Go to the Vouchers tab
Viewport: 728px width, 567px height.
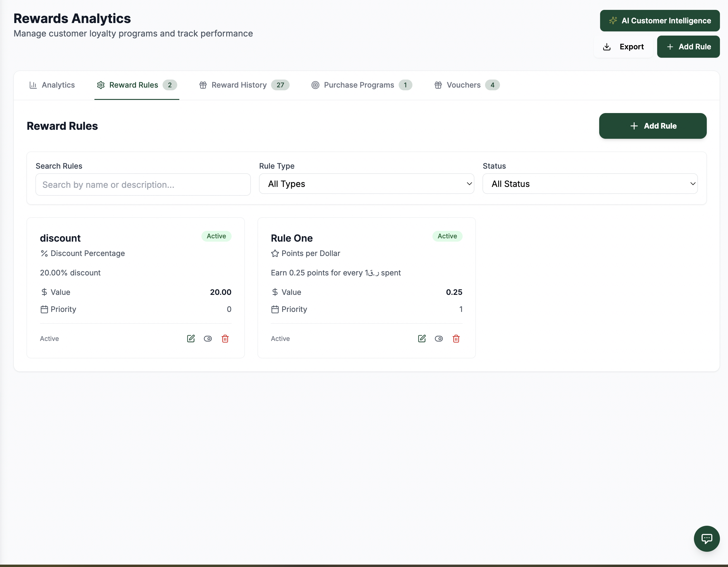click(x=467, y=85)
